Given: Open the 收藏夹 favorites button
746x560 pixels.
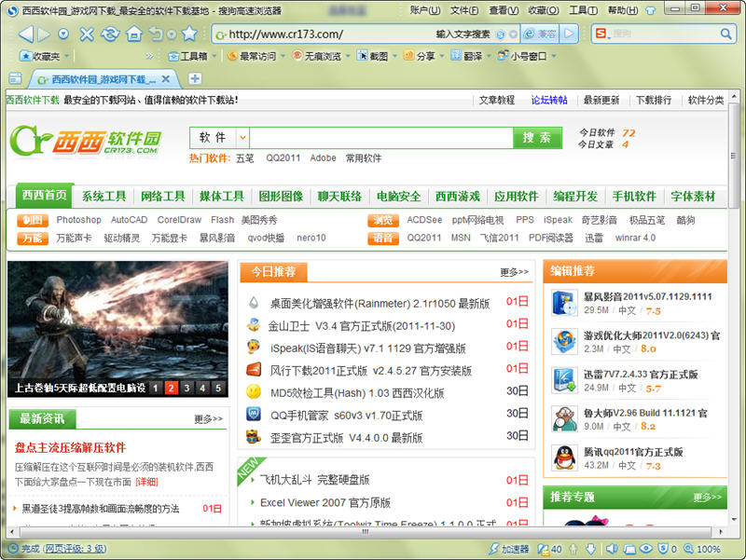Looking at the screenshot, I should pos(40,56).
